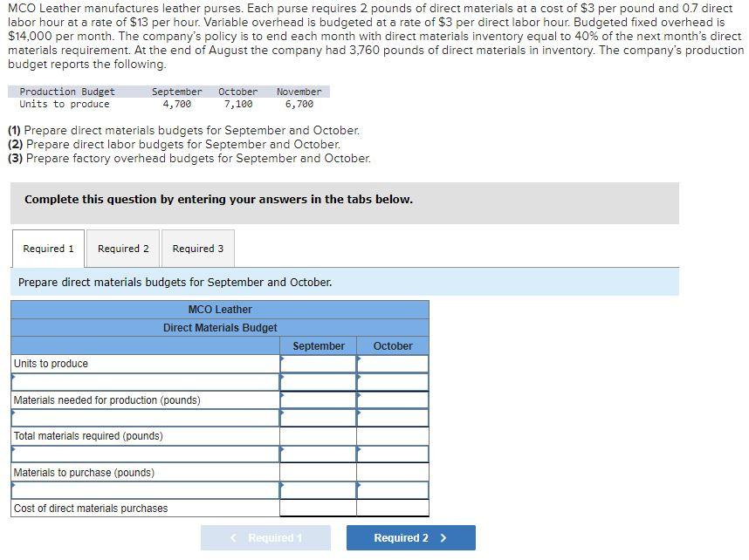This screenshot has height=560, width=749.
Task: Click the 7,100 October production value
Action: (238, 104)
